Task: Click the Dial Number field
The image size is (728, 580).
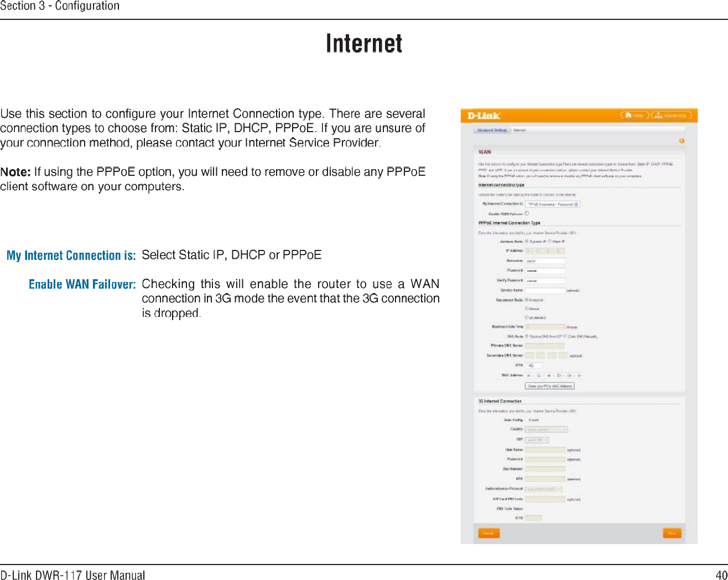Action: coord(545,469)
